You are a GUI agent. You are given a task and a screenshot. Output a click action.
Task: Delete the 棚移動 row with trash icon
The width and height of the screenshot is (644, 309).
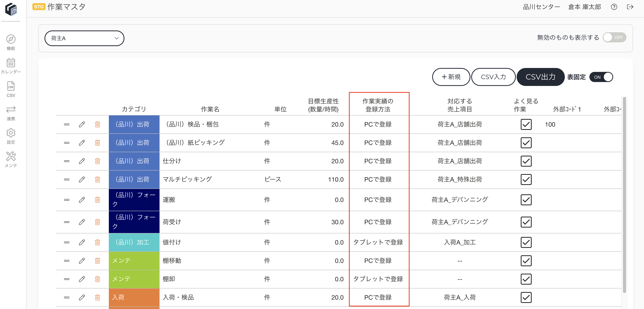(98, 261)
